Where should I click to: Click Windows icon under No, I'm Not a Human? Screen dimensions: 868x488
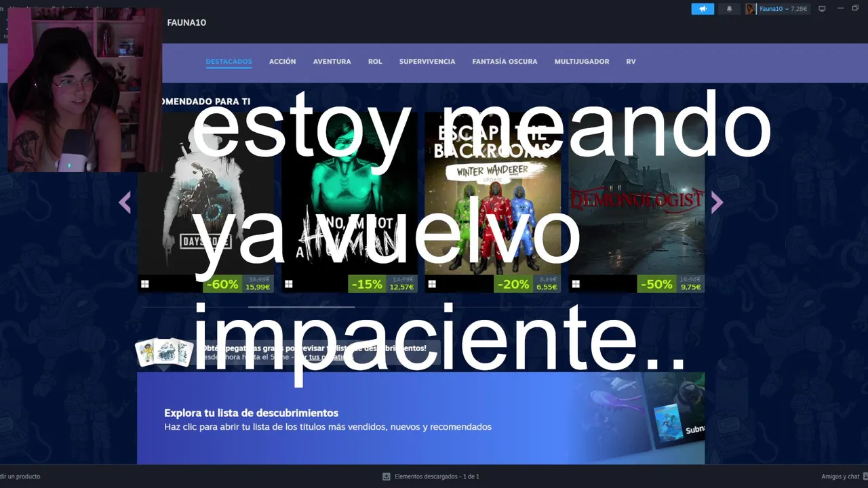pyautogui.click(x=288, y=284)
